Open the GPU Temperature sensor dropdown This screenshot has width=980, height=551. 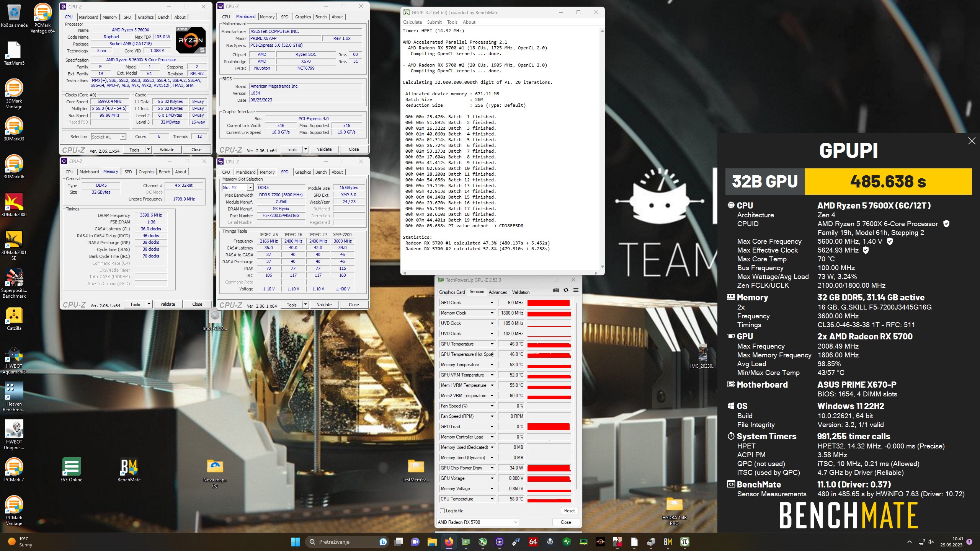point(492,344)
